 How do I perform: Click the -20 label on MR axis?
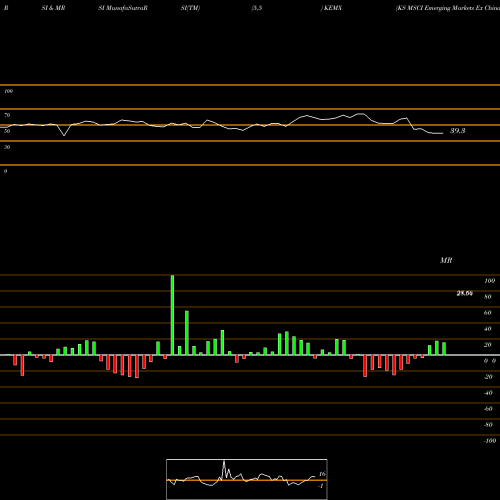tap(488, 377)
